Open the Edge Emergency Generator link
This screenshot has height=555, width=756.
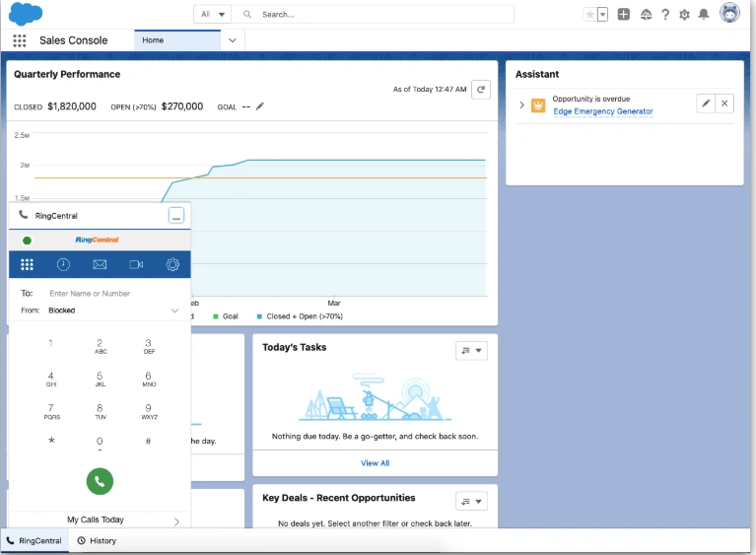click(x=602, y=111)
